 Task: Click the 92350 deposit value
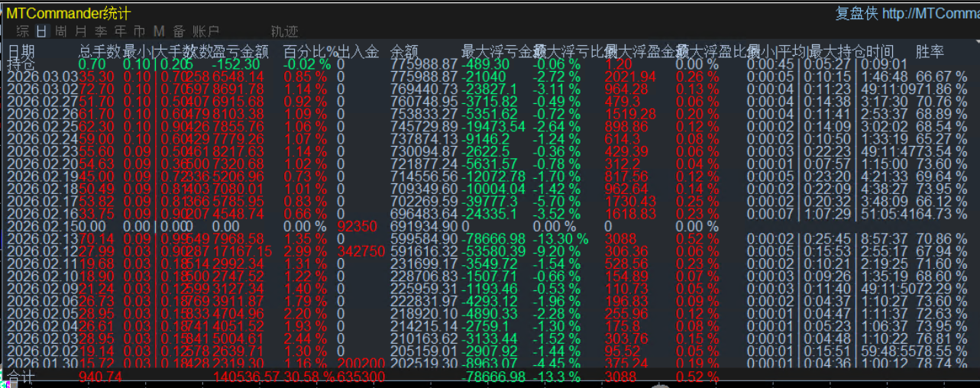357,226
